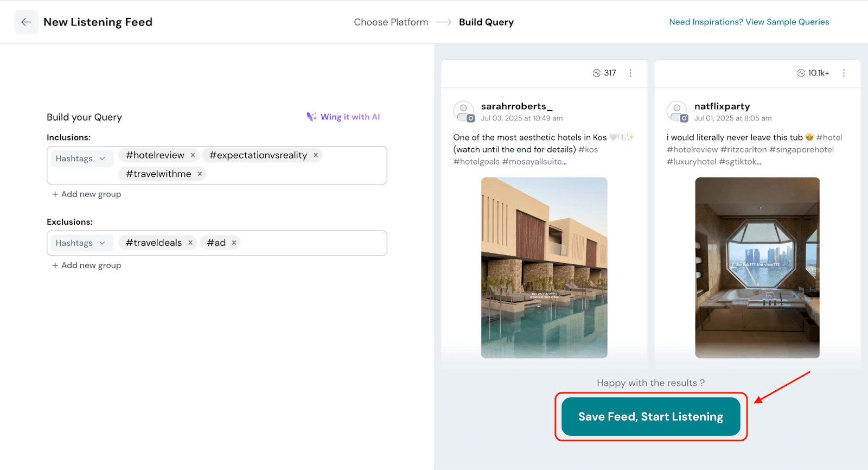Viewport: 868px width, 470px height.
Task: Open the three-dot menu on sarahrroberts_ post
Action: pos(630,73)
